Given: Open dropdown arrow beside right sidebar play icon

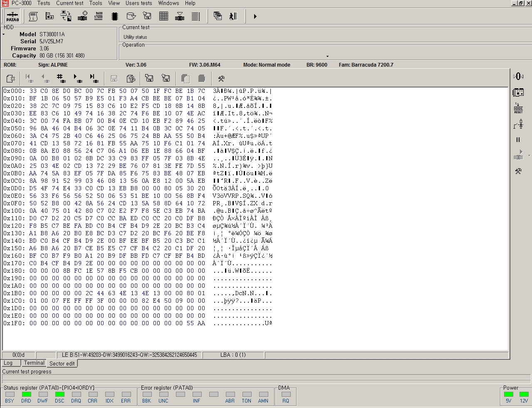Looking at the screenshot, I should pyautogui.click(x=529, y=156).
